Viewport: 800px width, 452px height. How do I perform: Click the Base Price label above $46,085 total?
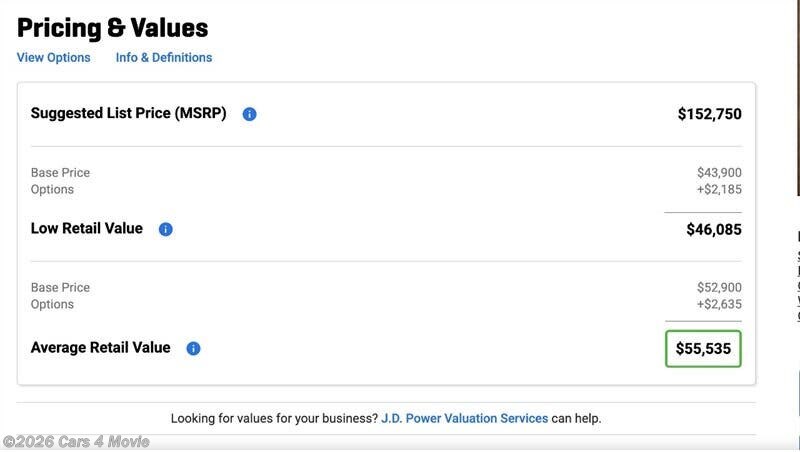(x=60, y=173)
